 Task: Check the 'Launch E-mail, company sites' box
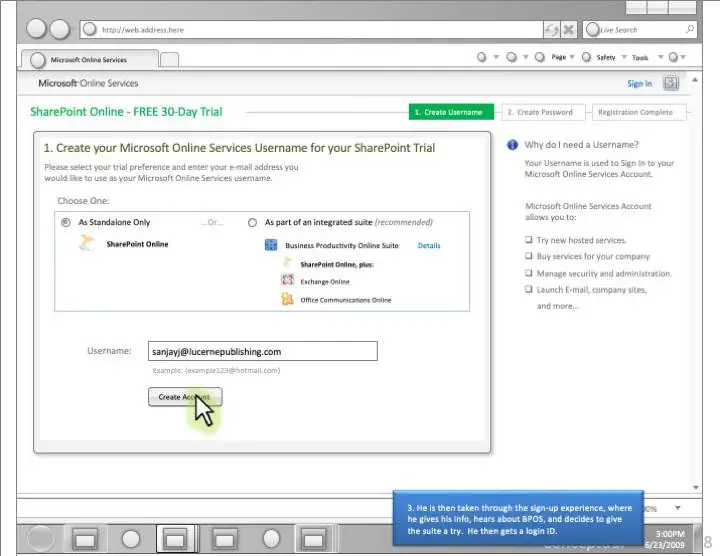tap(529, 289)
